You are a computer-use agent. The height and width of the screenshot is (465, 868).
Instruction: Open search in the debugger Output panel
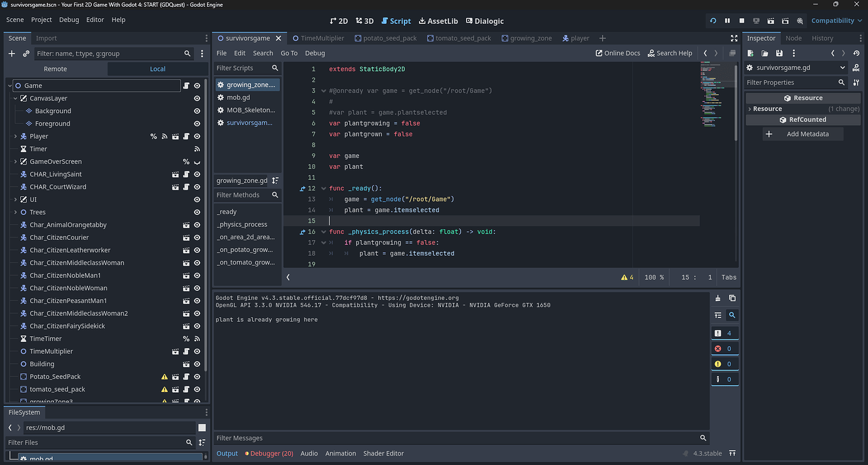pyautogui.click(x=732, y=315)
